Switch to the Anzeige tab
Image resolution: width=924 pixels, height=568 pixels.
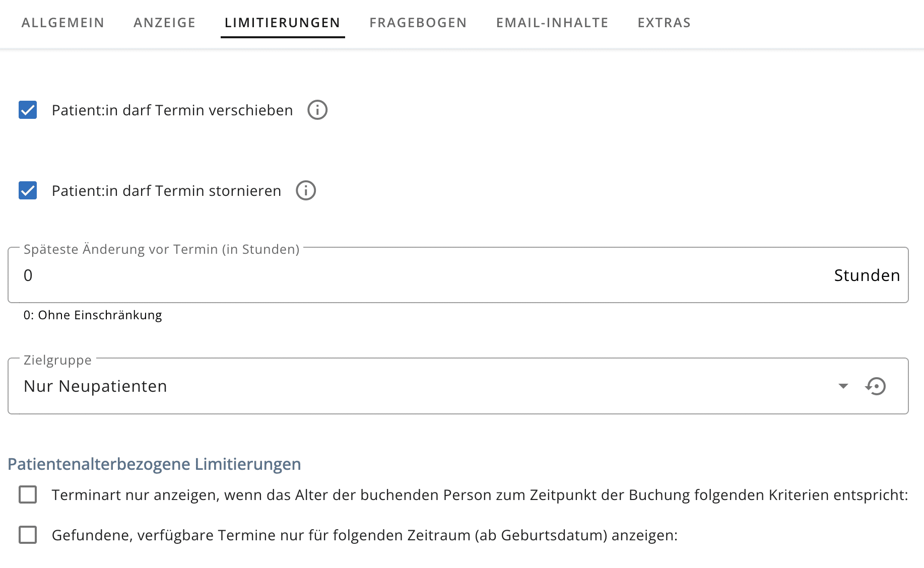pyautogui.click(x=164, y=23)
